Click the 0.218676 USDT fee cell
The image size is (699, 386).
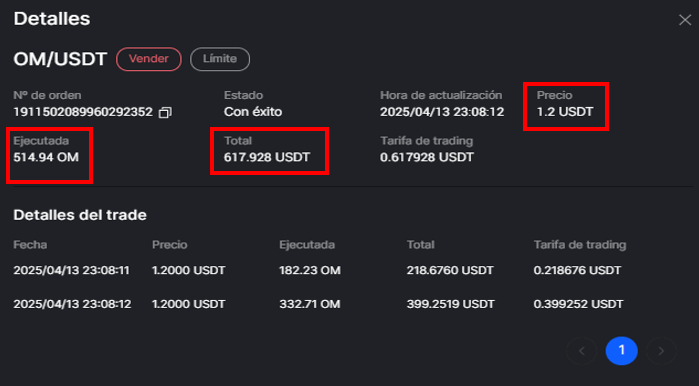coord(577,270)
